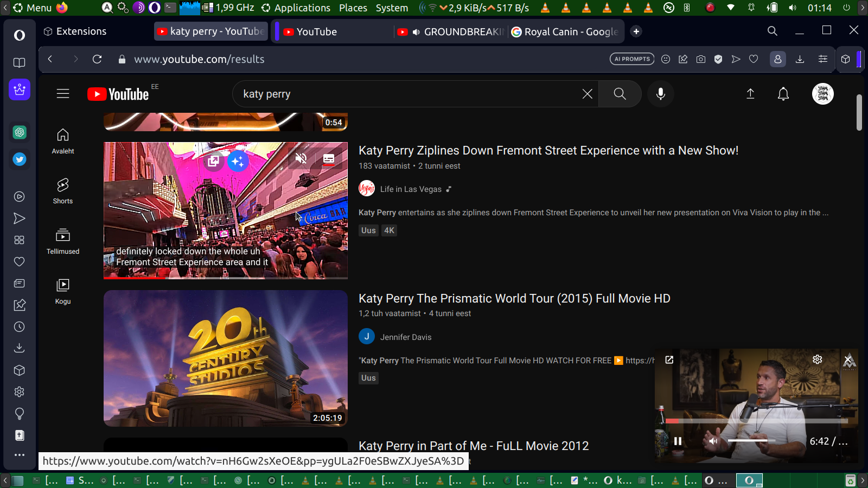Click the YouTube page vertical scrollbar

(859, 112)
